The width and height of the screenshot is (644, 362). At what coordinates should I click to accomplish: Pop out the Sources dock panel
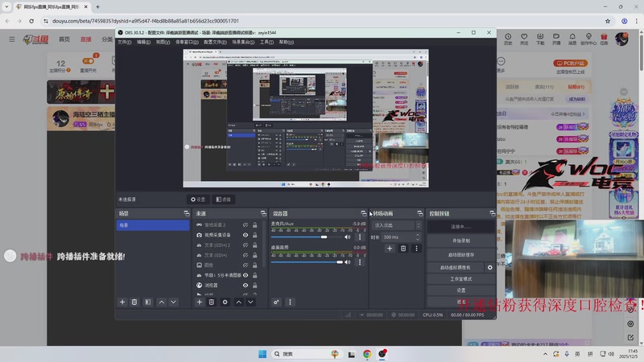[x=263, y=213]
